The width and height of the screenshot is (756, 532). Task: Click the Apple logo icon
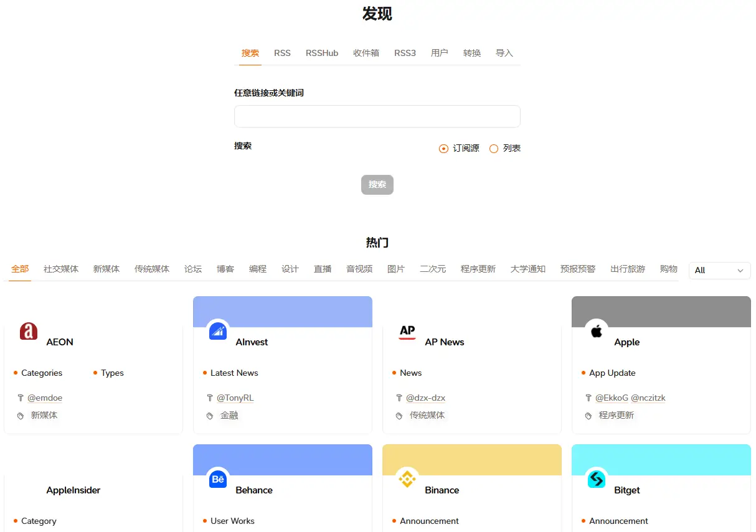[x=597, y=331]
